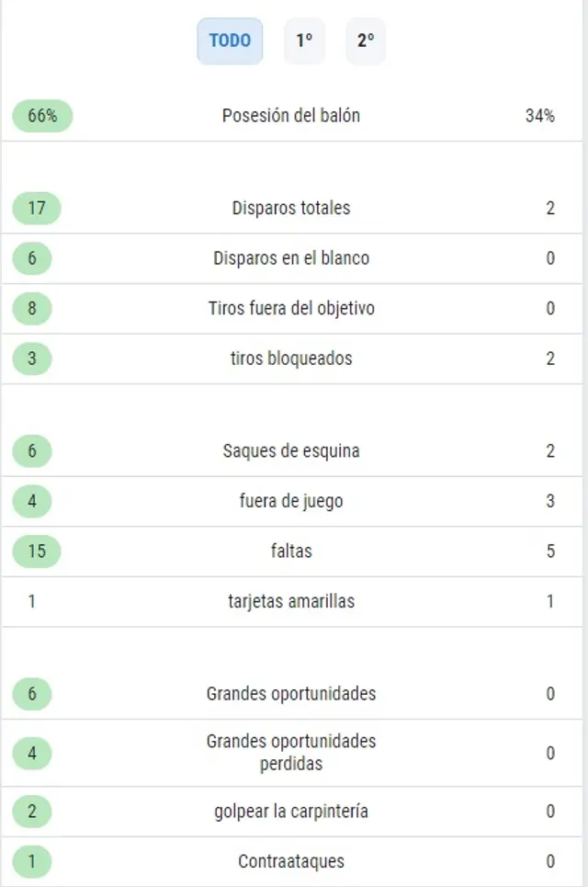Select the tarjetas amarillas row label
Screen dimensions: 588x887
(291, 602)
